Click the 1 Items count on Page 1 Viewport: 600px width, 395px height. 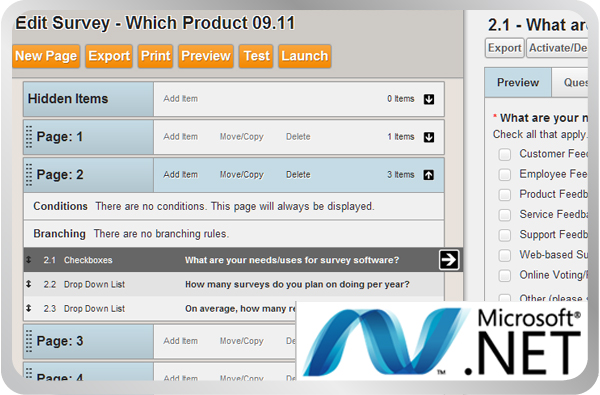tap(401, 137)
